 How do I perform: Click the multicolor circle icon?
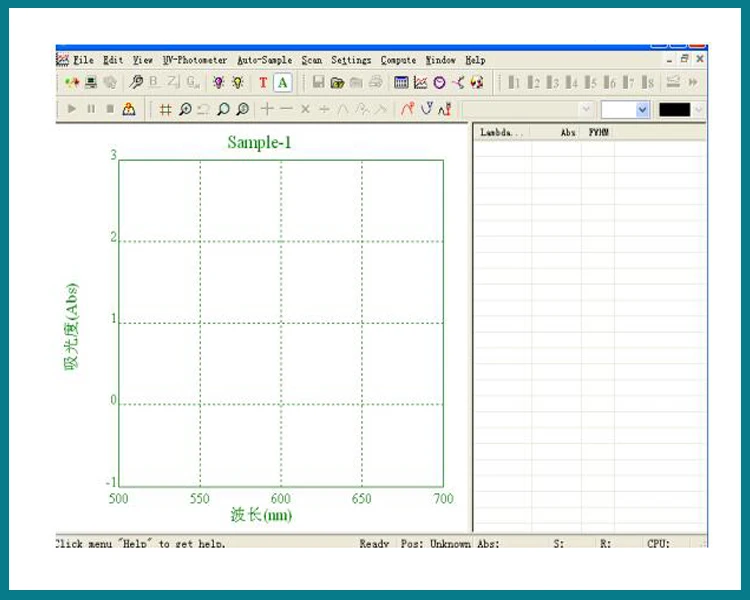(477, 82)
